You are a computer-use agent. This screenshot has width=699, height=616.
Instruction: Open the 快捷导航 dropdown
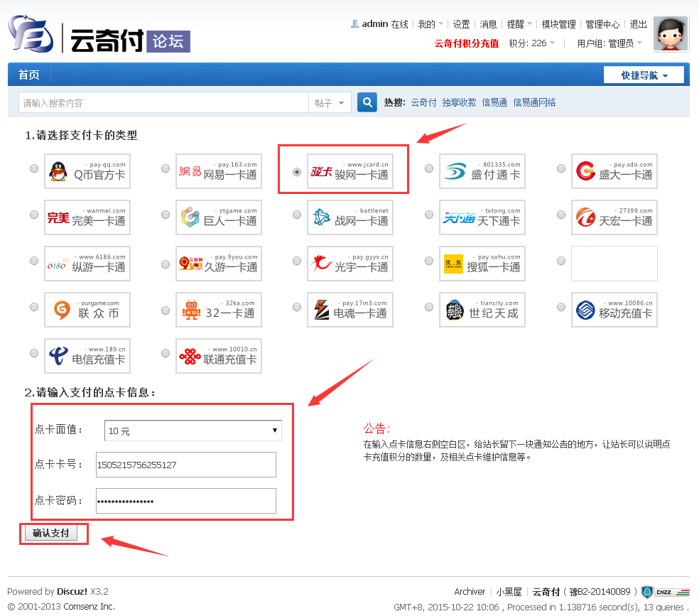pyautogui.click(x=644, y=75)
